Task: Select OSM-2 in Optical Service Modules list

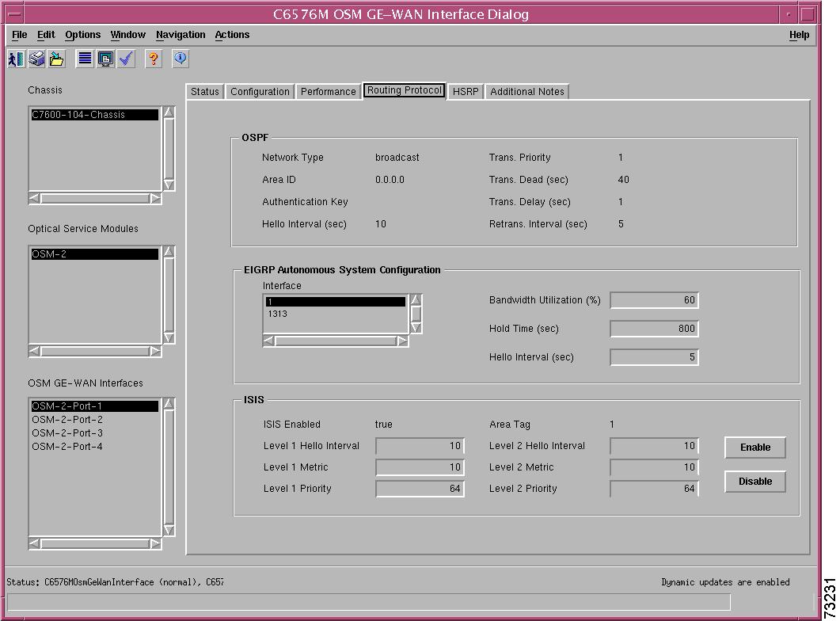Action: (95, 254)
